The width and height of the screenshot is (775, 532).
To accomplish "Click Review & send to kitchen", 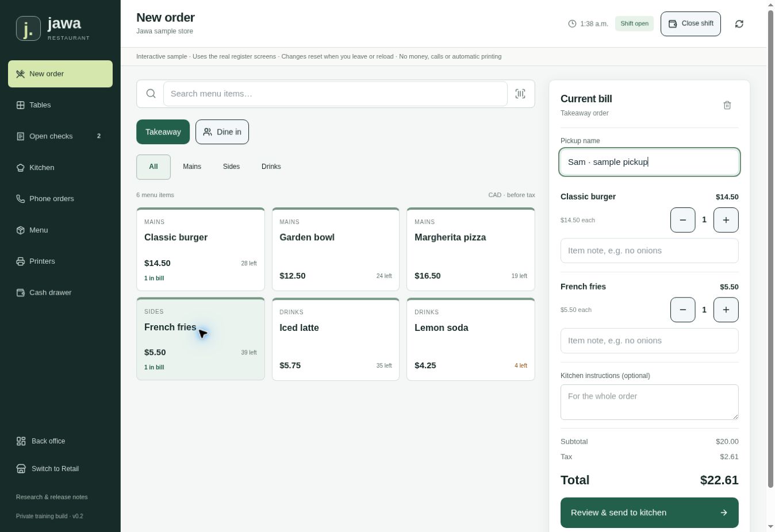I will tap(650, 512).
